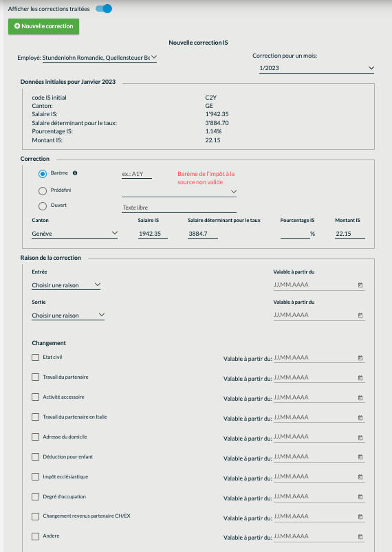Screen dimensions: 392x552
Task: Check the Degré d'occupation checkbox
Action: tap(35, 497)
